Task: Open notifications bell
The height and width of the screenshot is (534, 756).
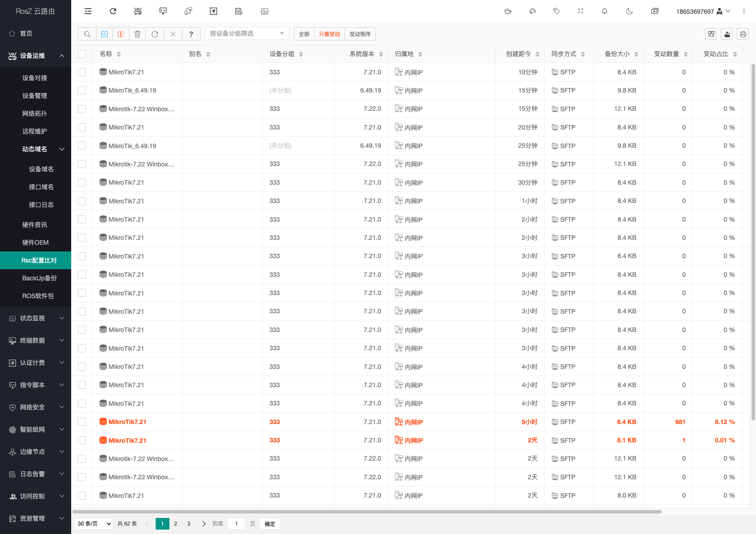Action: point(604,11)
